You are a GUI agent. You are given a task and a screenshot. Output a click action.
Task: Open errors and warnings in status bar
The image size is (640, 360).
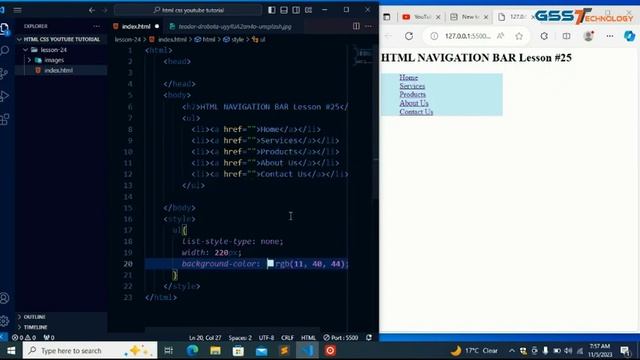[24, 338]
